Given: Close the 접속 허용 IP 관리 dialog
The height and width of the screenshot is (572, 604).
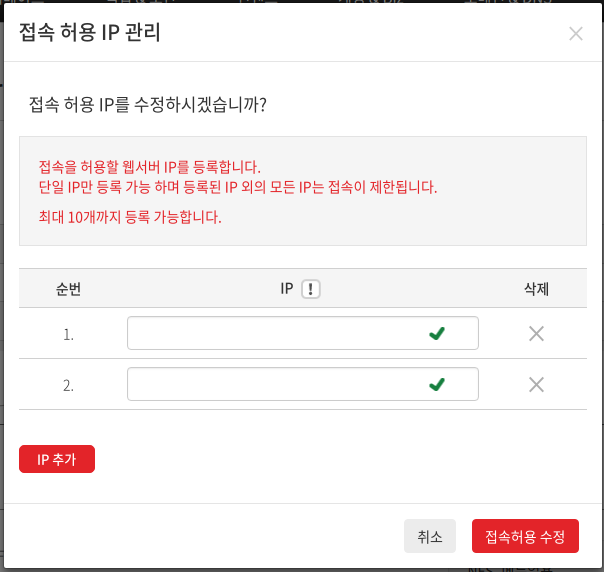Looking at the screenshot, I should (x=575, y=34).
